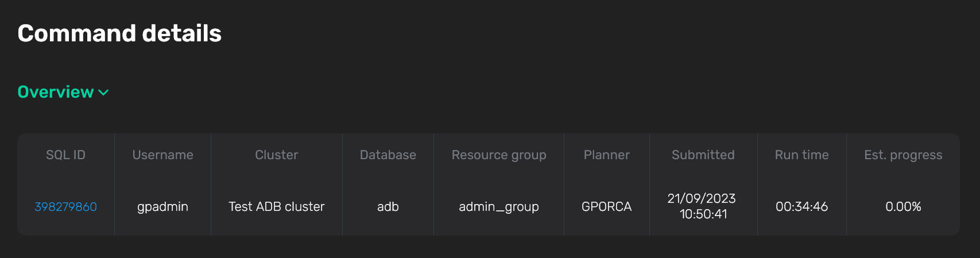Click the Submitted column header
This screenshot has height=258, width=980.
[x=703, y=155]
